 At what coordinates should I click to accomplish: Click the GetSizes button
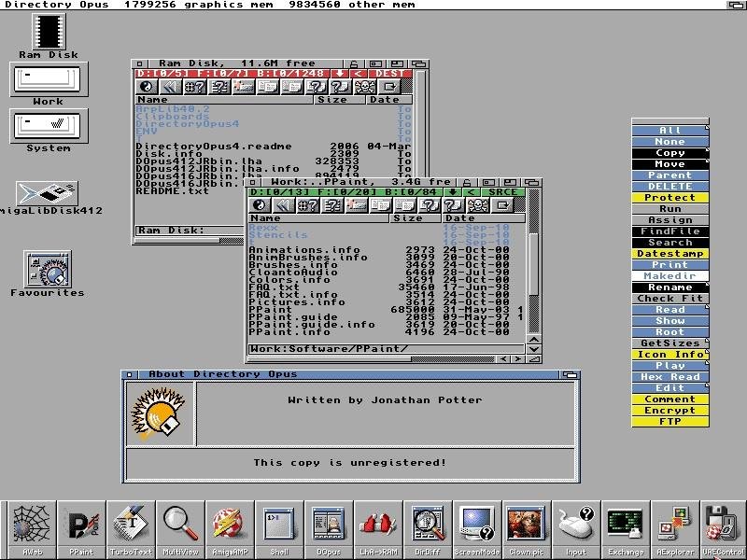pyautogui.click(x=669, y=343)
